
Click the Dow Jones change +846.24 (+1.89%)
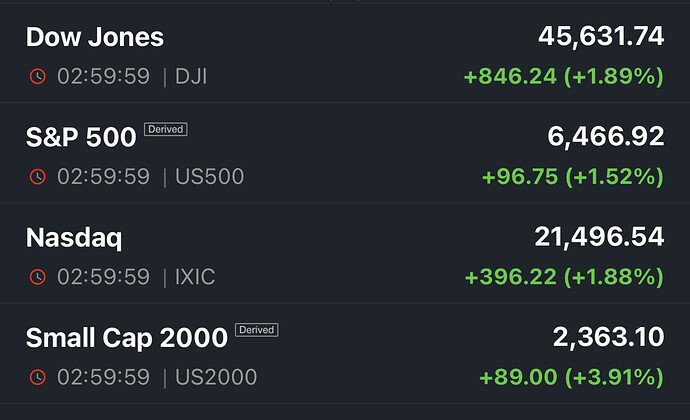pyautogui.click(x=564, y=77)
